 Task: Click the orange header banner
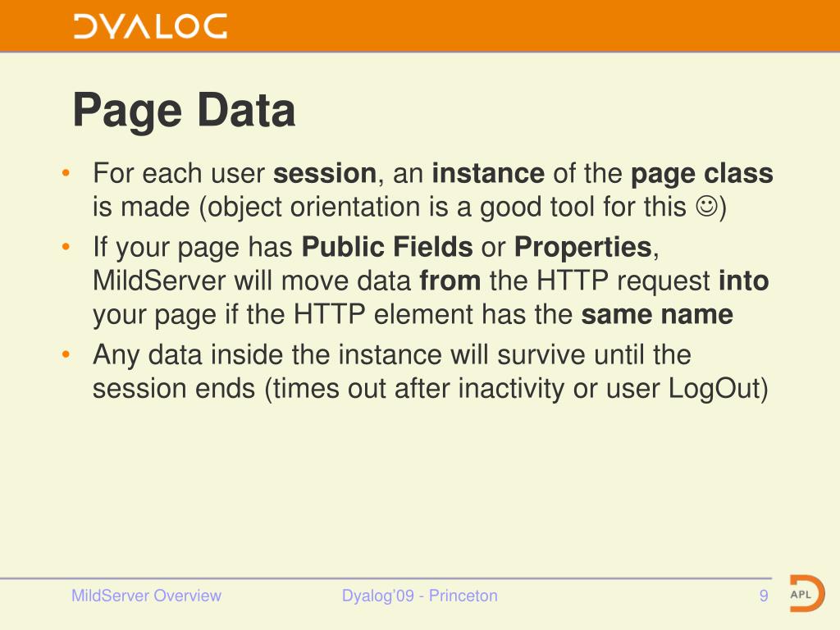420,25
